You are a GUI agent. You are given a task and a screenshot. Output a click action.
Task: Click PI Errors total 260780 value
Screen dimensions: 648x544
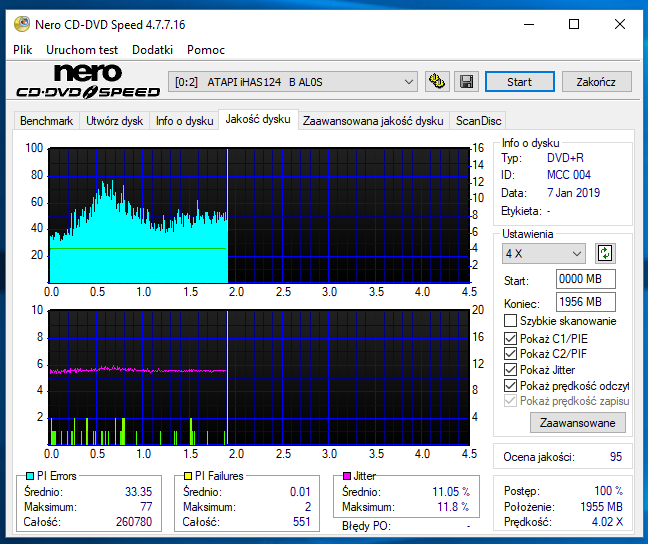134,522
